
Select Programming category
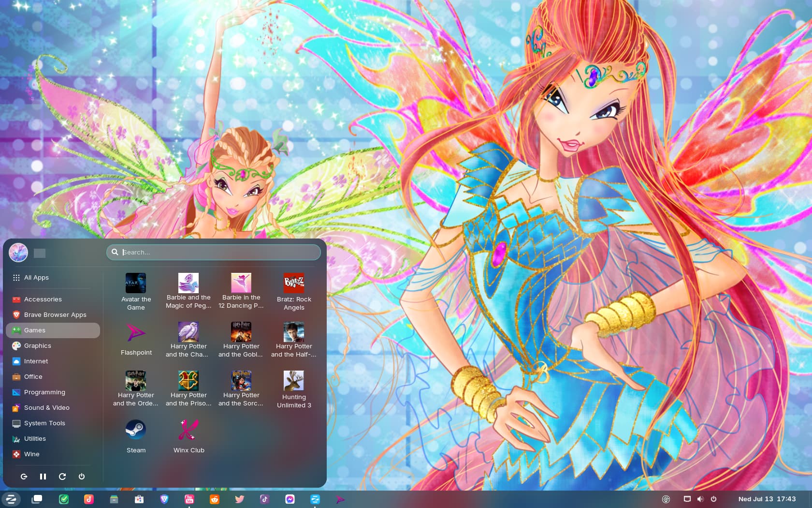pyautogui.click(x=53, y=392)
